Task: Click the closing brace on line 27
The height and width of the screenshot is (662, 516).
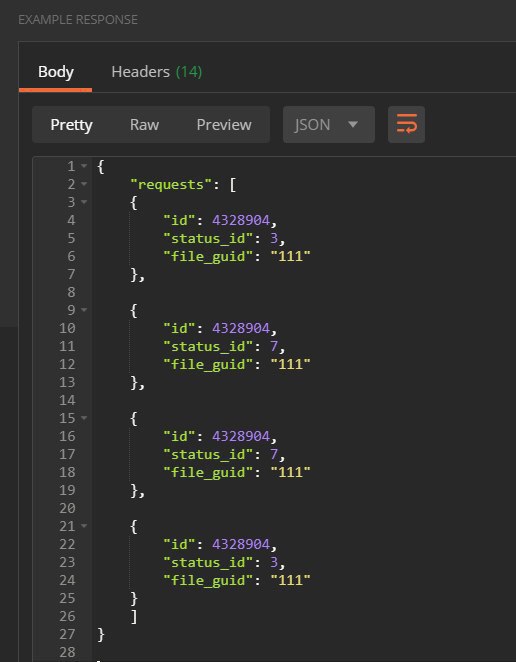Action: (100, 635)
